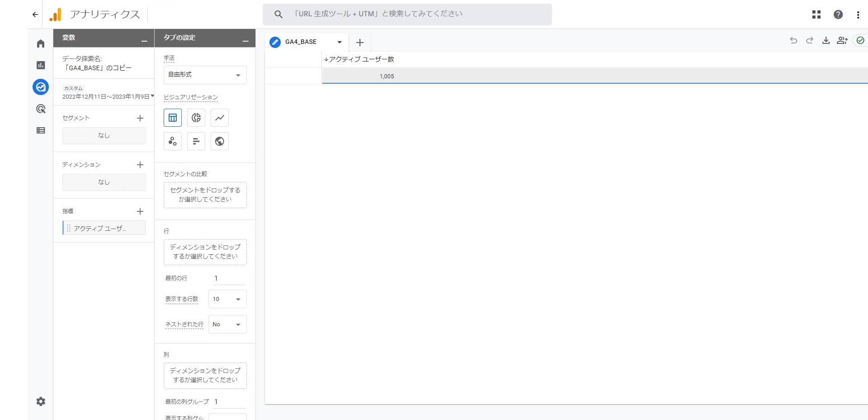Select the table visualization

pyautogui.click(x=173, y=118)
